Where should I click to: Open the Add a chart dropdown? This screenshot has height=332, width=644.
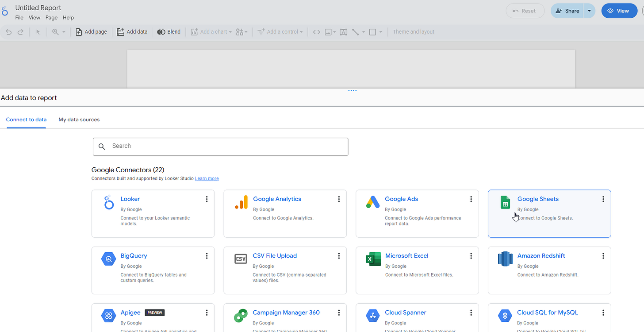pos(211,32)
